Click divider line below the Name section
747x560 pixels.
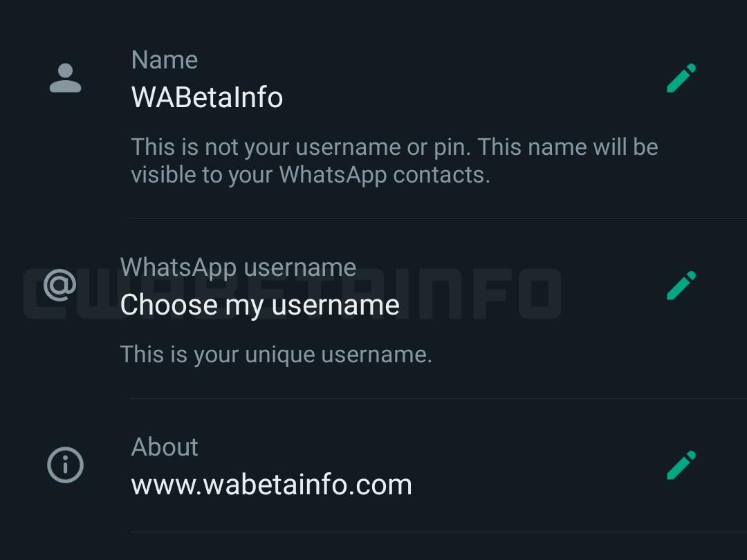pos(439,218)
